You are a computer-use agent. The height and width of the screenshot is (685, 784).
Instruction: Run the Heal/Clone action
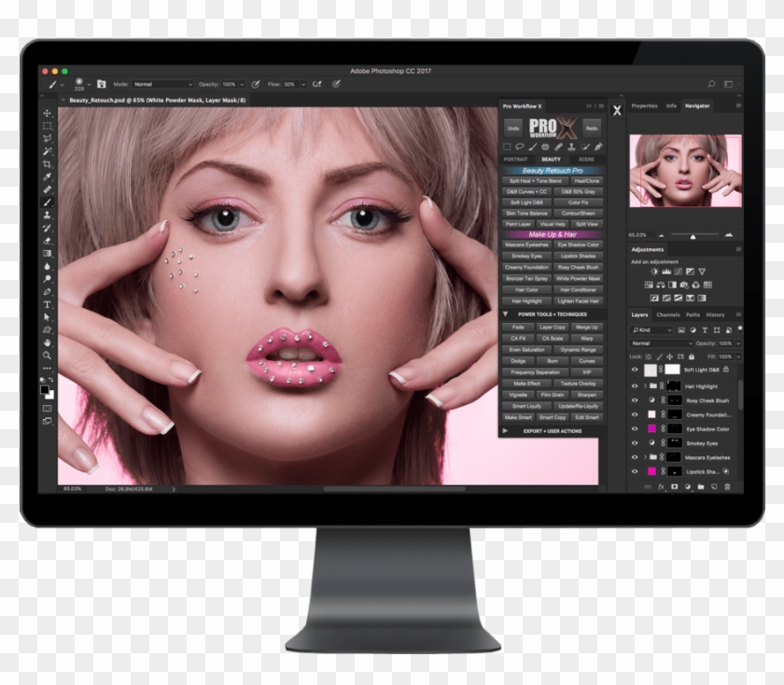pyautogui.click(x=587, y=181)
